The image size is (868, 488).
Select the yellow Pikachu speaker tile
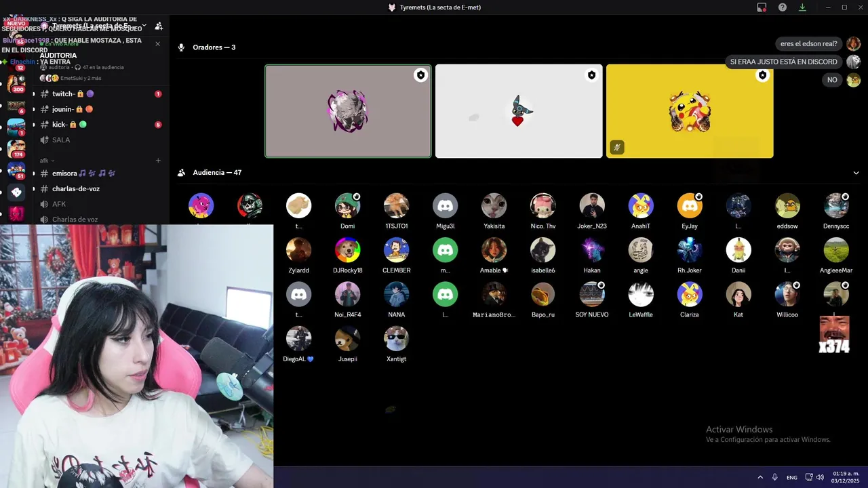(x=690, y=111)
